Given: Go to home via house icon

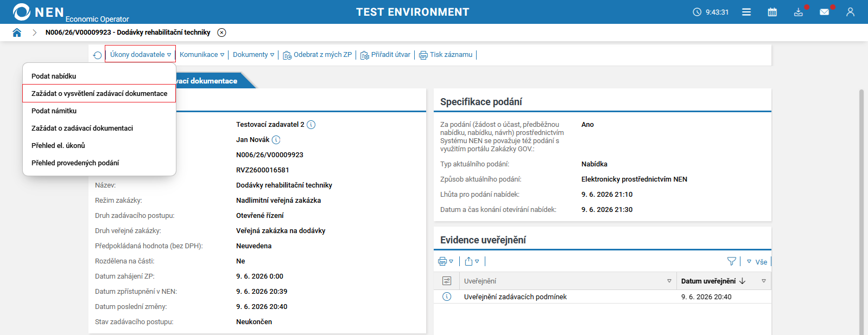Looking at the screenshot, I should tap(17, 33).
